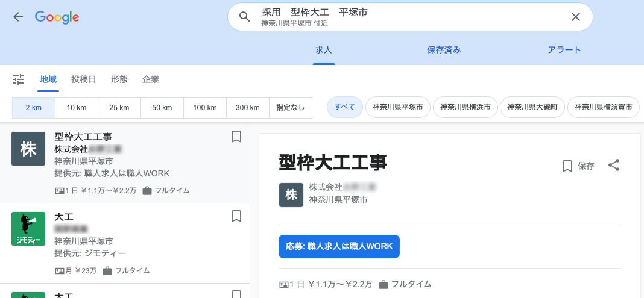Select the 指定なし distance option
The width and height of the screenshot is (644, 298).
[x=290, y=108]
